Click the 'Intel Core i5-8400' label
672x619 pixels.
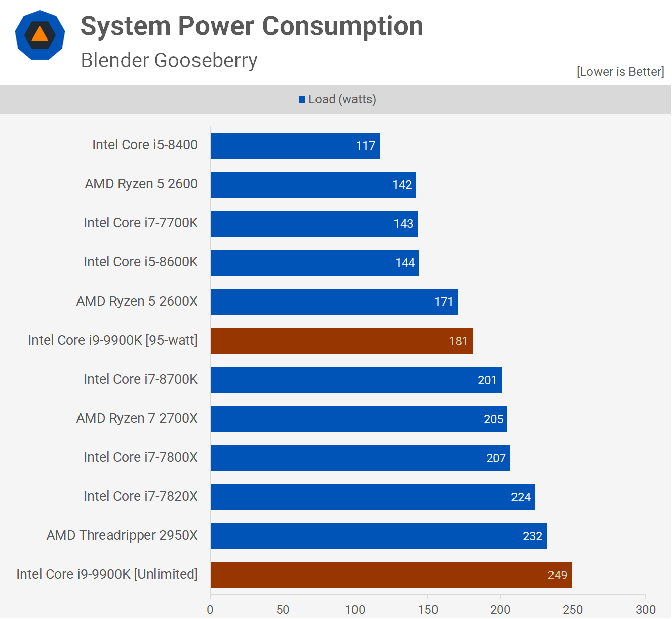click(145, 145)
